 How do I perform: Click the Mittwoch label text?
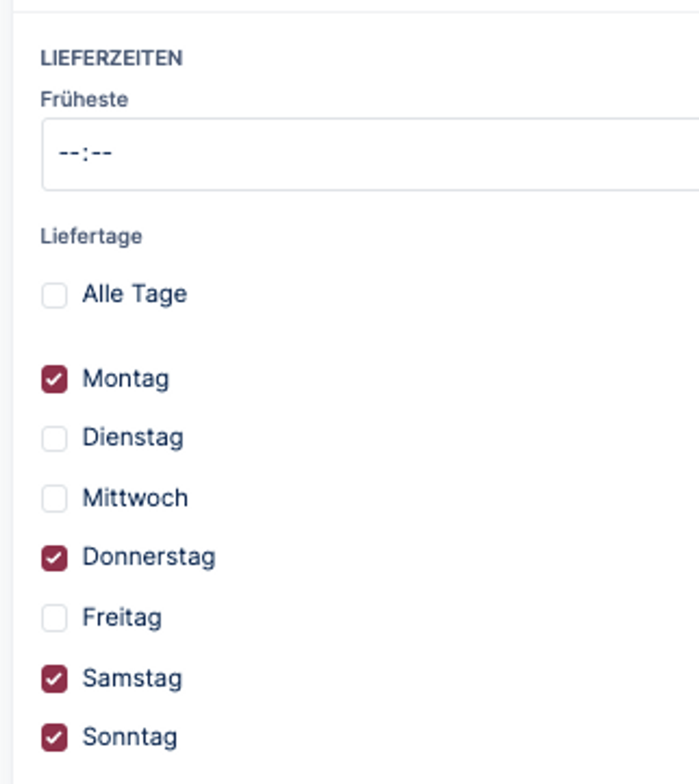point(135,498)
